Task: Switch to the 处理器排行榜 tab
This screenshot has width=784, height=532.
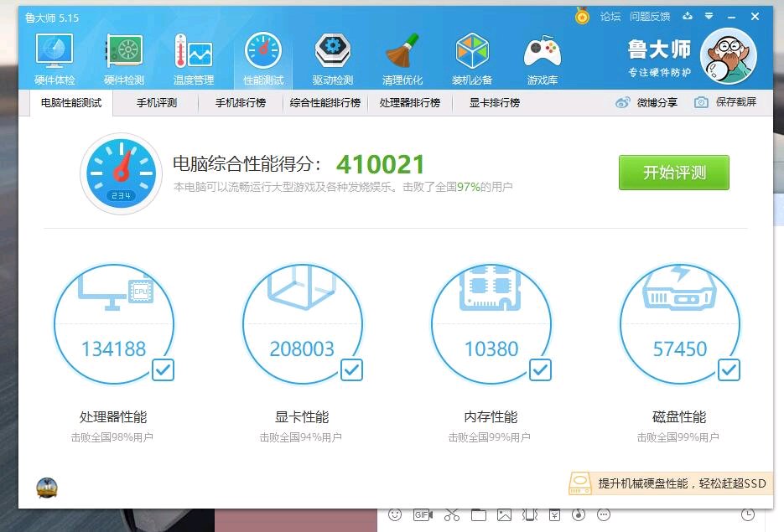Action: coord(409,103)
